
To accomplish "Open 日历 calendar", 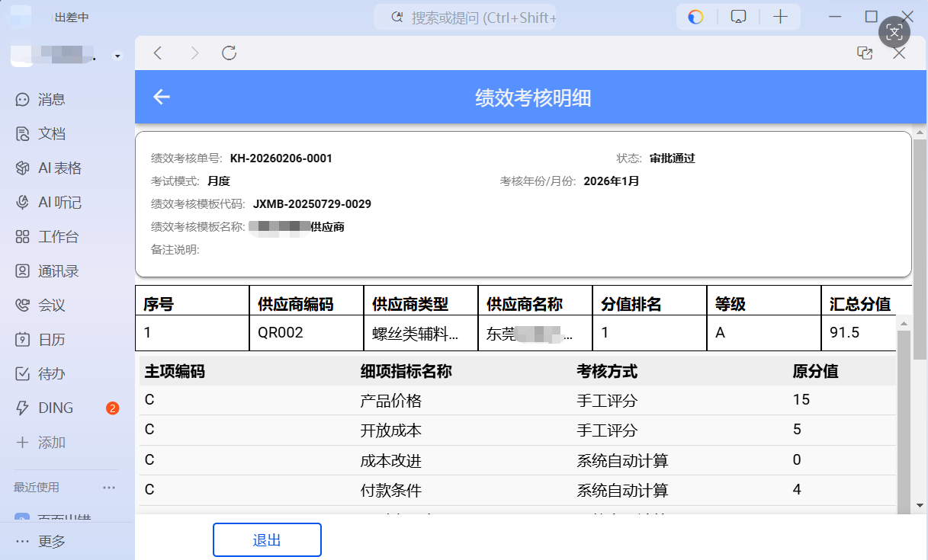I will [x=41, y=339].
